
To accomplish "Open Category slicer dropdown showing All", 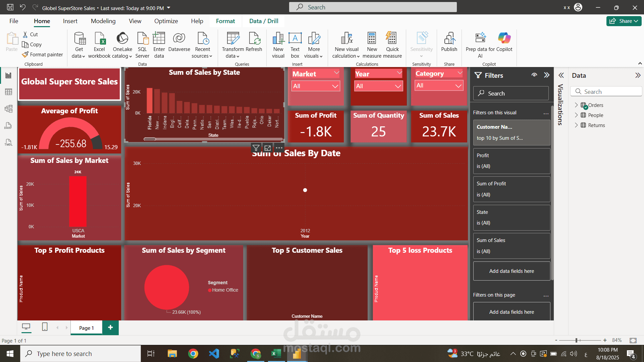I will (439, 85).
